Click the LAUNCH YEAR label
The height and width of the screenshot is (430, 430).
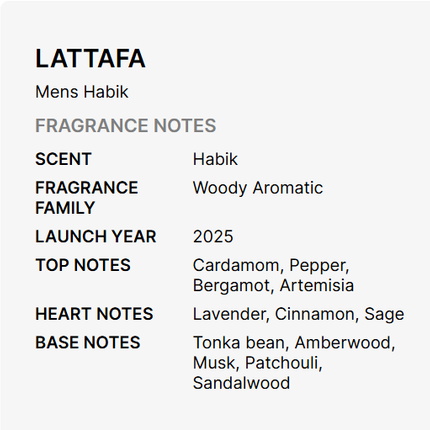[x=96, y=236]
